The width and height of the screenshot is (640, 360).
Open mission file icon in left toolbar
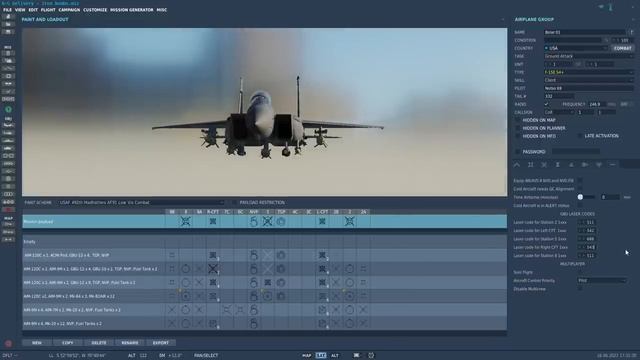pos(8,24)
